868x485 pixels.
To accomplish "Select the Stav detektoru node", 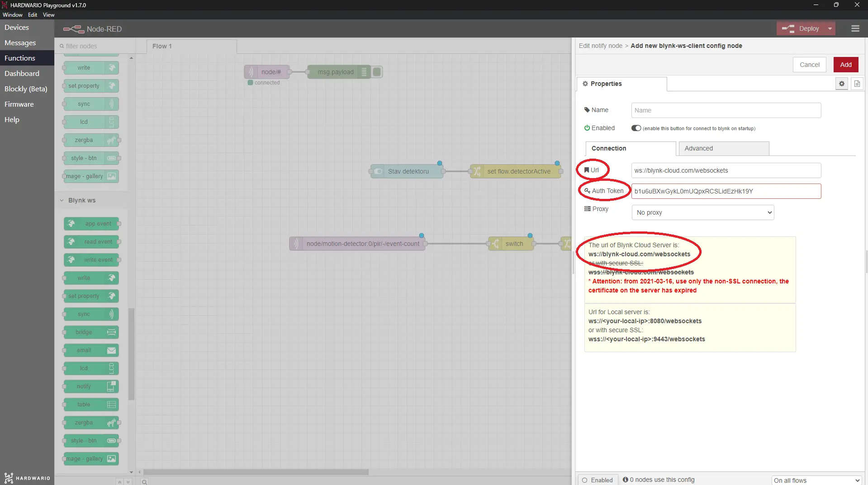I will point(407,171).
